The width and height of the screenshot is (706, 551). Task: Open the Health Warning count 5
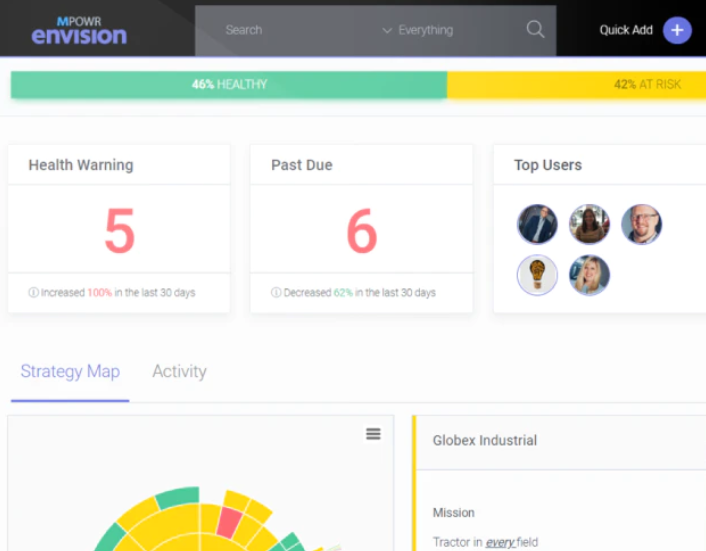pos(120,230)
